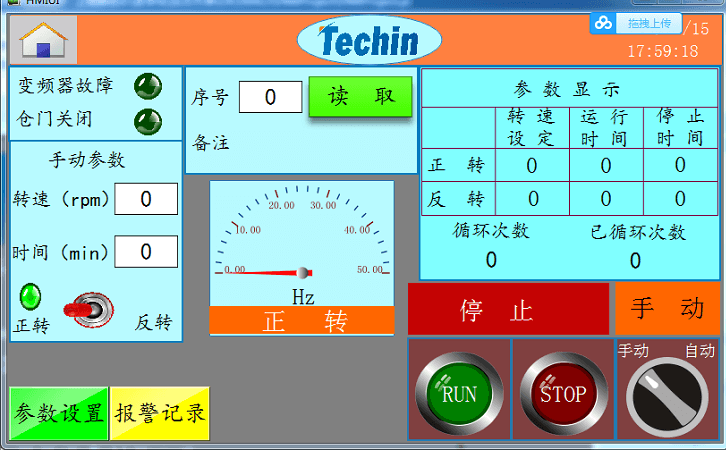Image resolution: width=726 pixels, height=450 pixels.
Task: Click the 仓门关闭 indicator lamp
Action: 148,121
